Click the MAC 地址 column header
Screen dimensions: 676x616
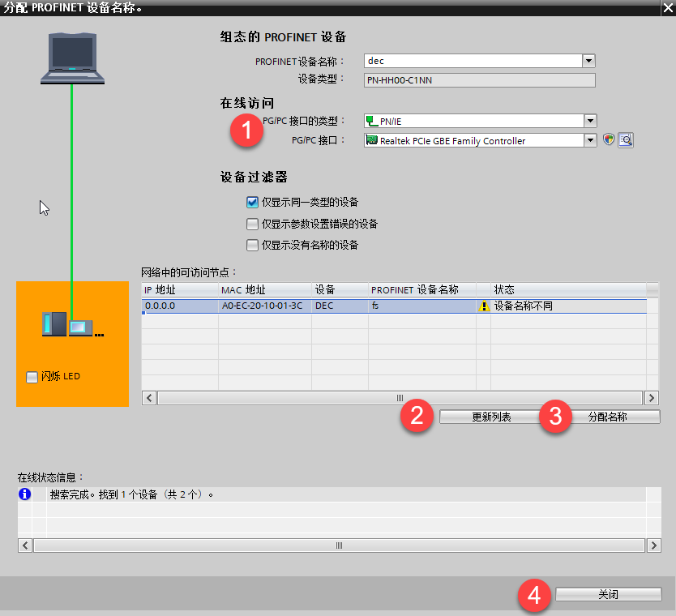click(x=265, y=289)
